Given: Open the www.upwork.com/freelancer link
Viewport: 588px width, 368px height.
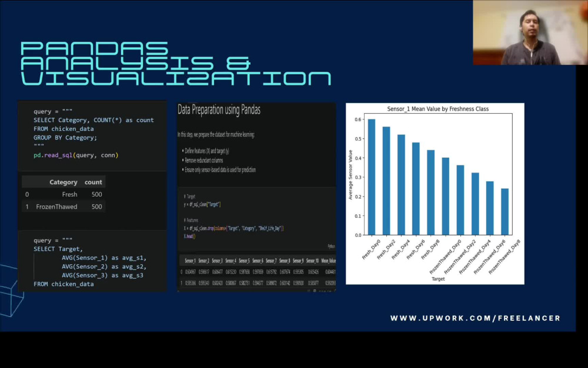Looking at the screenshot, I should (475, 318).
